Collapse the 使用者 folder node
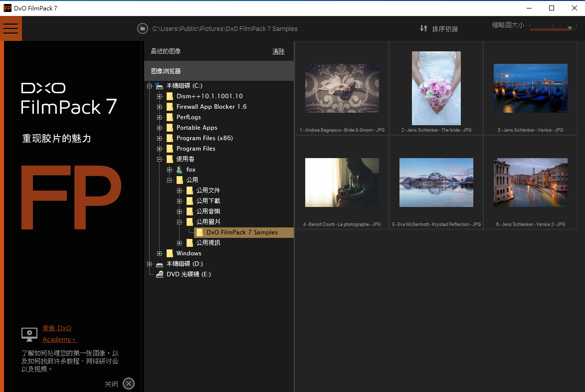Screen dimensions: 585x392 click(159, 159)
